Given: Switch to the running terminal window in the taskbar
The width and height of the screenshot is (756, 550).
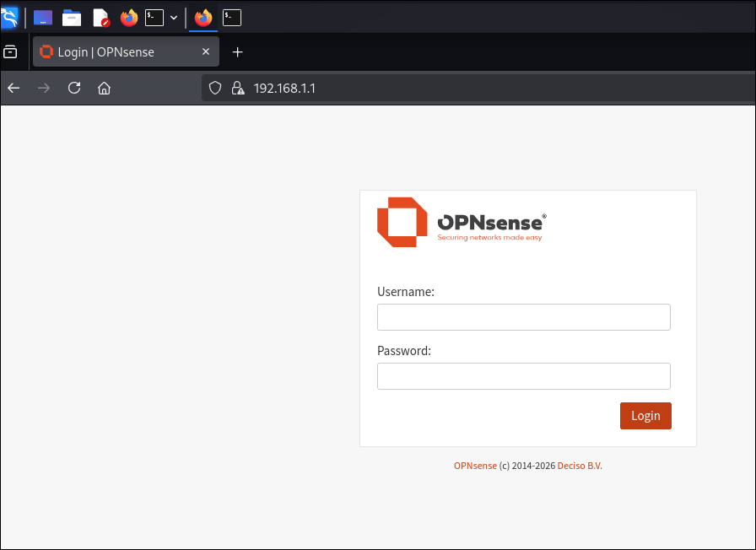Looking at the screenshot, I should tap(232, 18).
